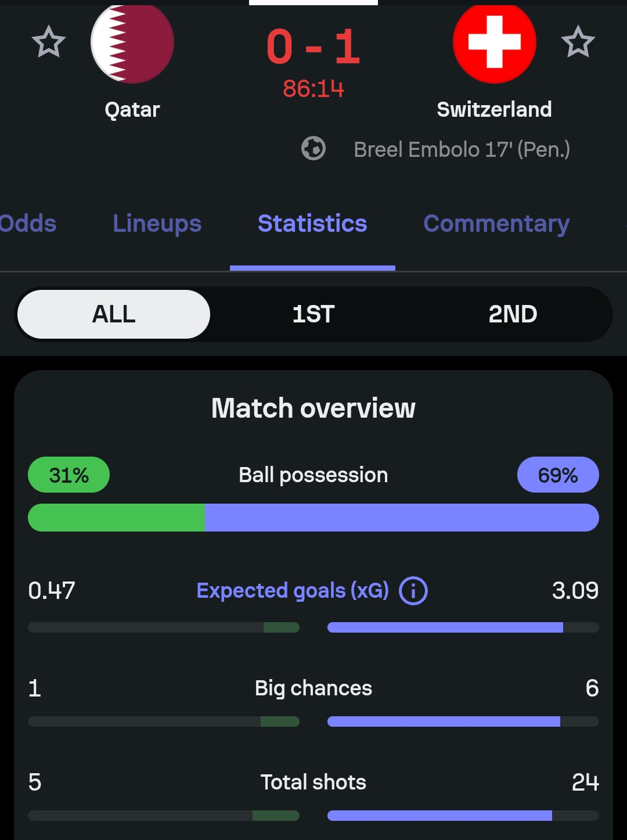Open the Qatar team flag

tap(132, 42)
